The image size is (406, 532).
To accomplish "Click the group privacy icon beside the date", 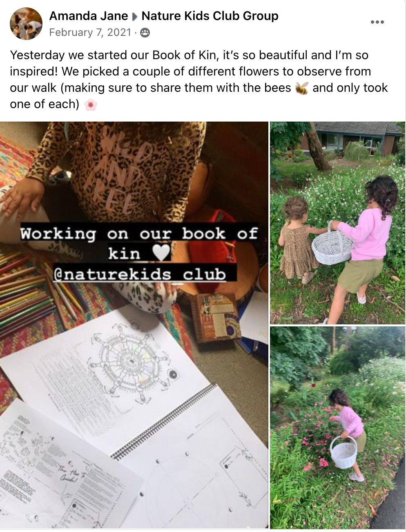I will click(x=145, y=33).
